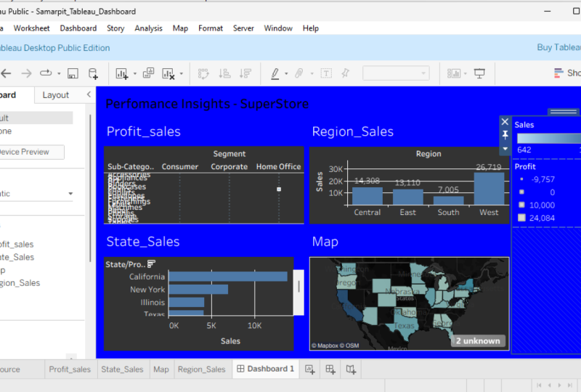Viewport: 581px width, 392px height.
Task: Close the legend container with X
Action: [505, 121]
